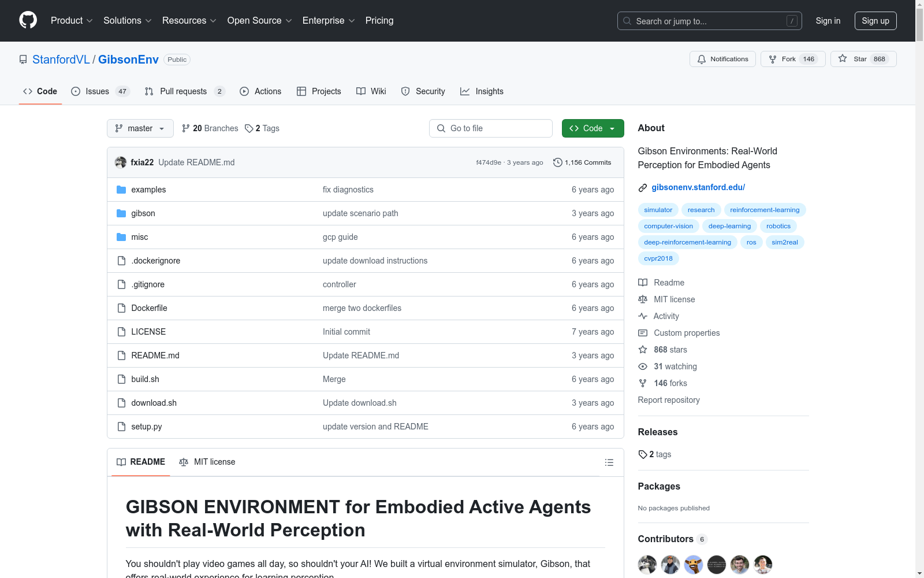Click the .dockerignore file icon

121,261
